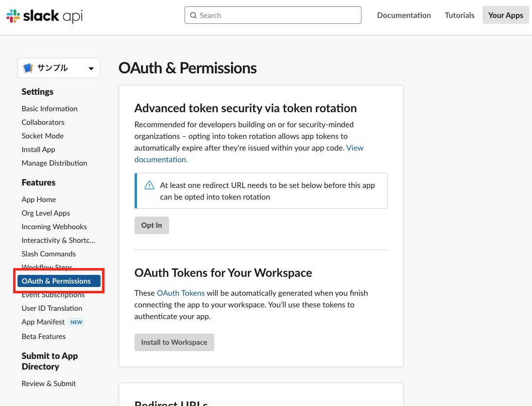Image resolution: width=532 pixels, height=406 pixels.
Task: Open Review & Submit page
Action: [x=49, y=383]
